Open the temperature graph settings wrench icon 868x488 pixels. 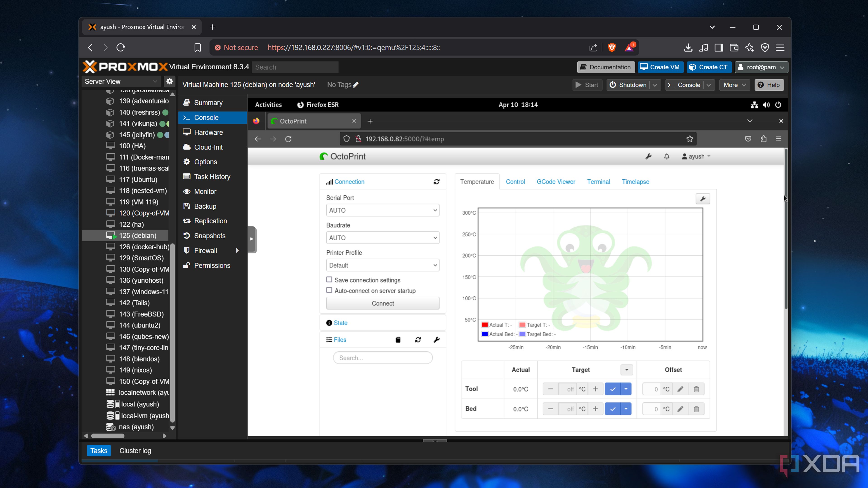point(703,199)
